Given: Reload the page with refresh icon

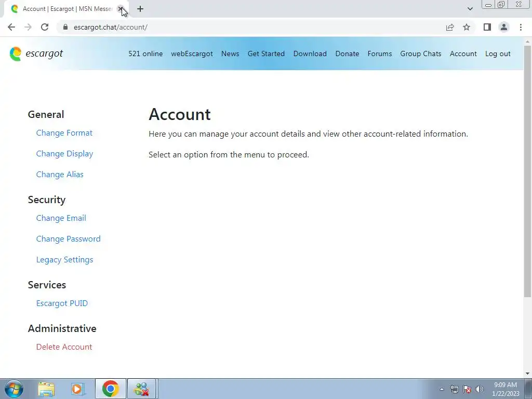Looking at the screenshot, I should pyautogui.click(x=45, y=27).
